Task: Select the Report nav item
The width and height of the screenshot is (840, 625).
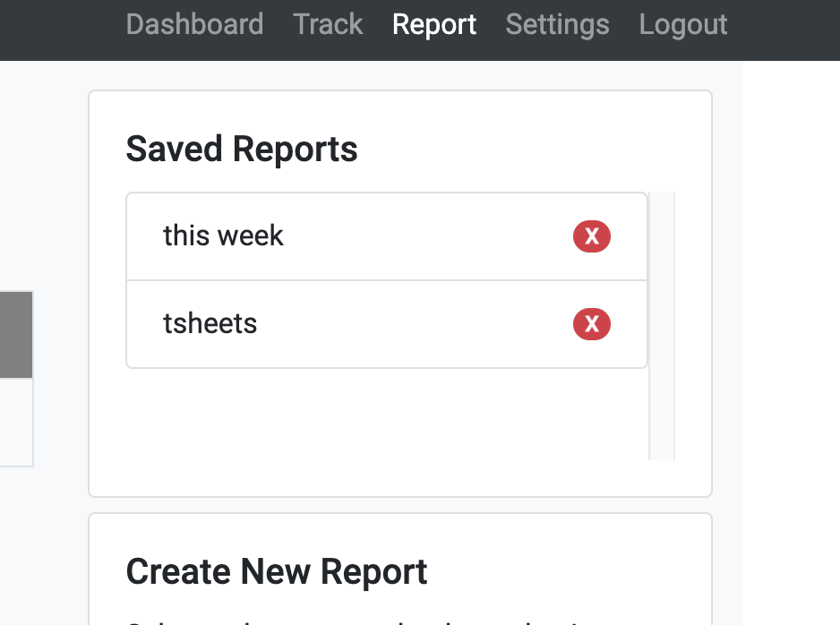Action: click(x=434, y=25)
